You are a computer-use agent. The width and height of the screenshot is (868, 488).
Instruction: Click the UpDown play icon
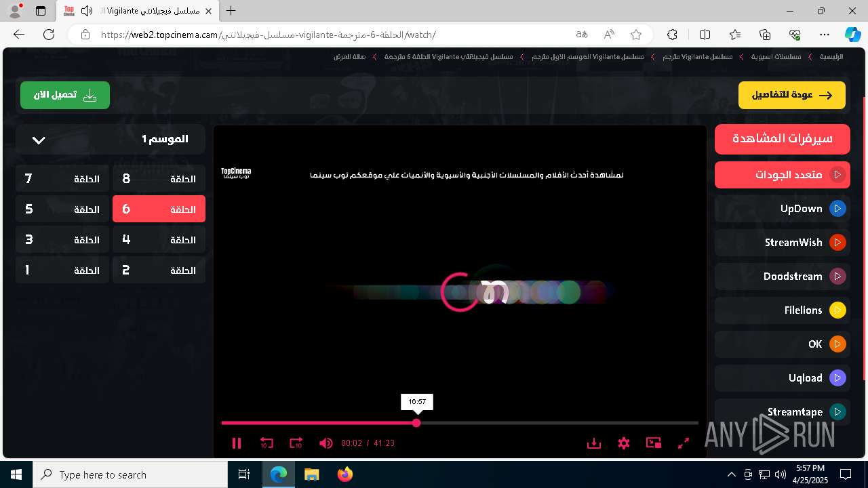pyautogui.click(x=837, y=209)
